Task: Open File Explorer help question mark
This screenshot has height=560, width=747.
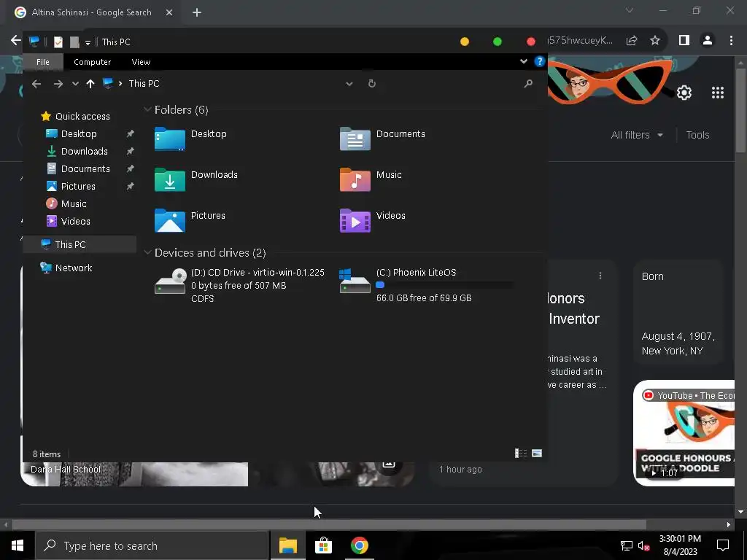Action: tap(539, 61)
